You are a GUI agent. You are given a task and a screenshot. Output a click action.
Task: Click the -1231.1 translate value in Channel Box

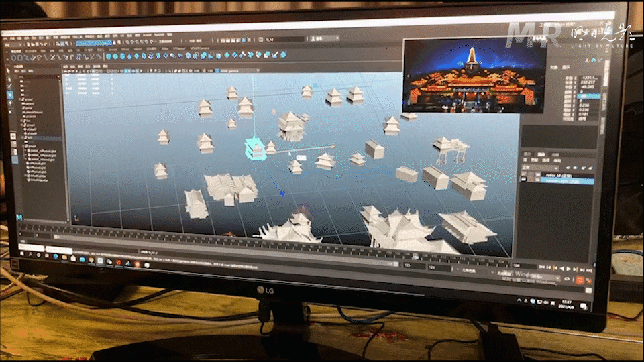tap(590, 78)
